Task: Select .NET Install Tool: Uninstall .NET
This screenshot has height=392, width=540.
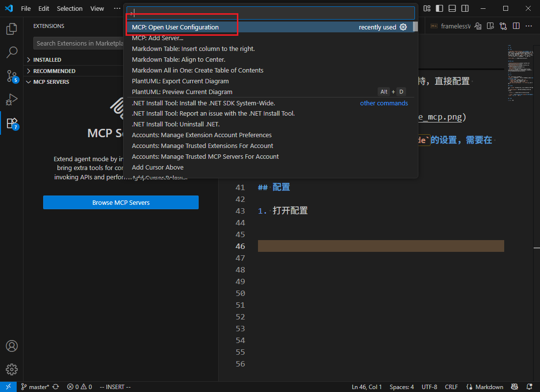Action: point(270,124)
